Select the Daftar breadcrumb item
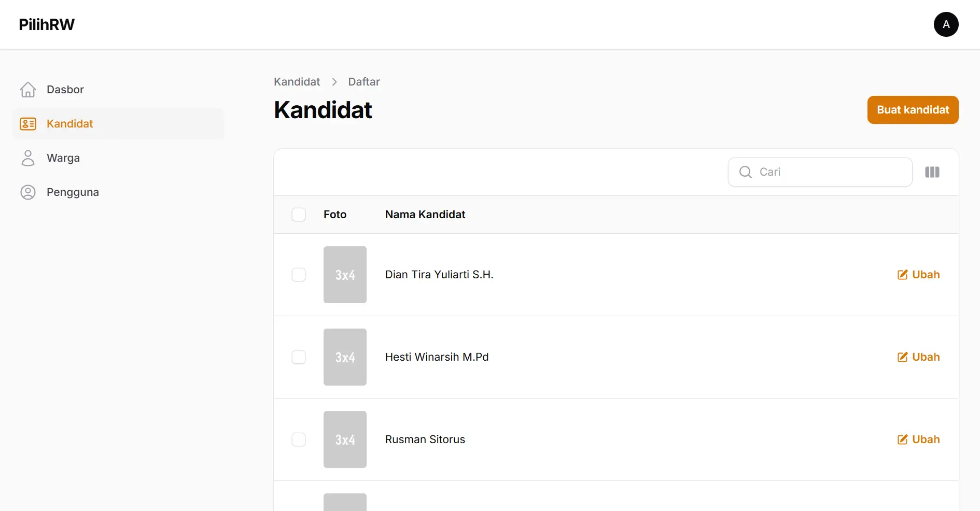This screenshot has width=980, height=511. [x=363, y=82]
